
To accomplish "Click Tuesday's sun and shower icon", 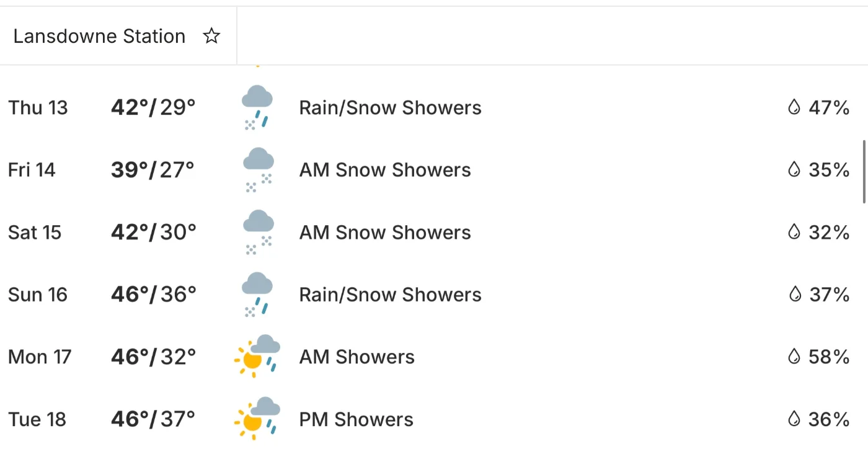I will click(257, 419).
